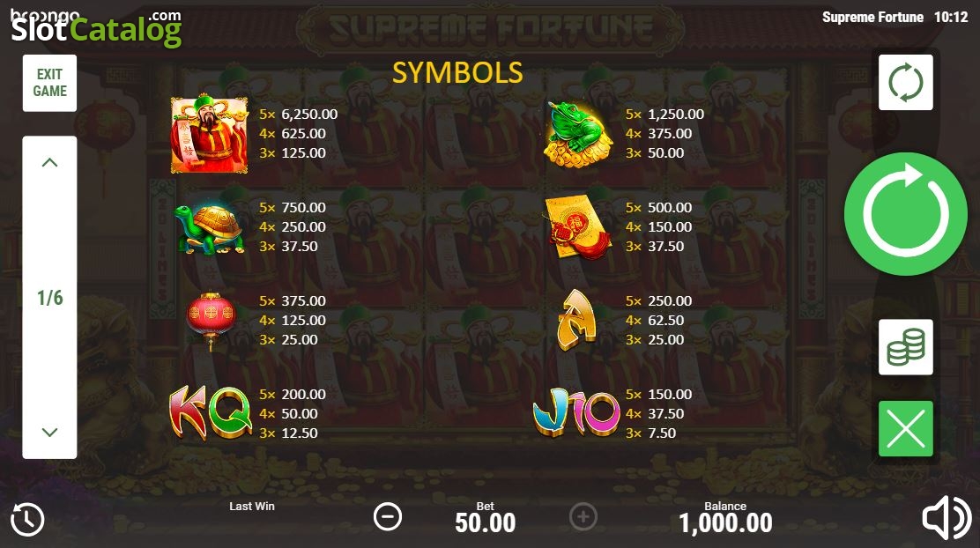Open game history clock icon
The width and height of the screenshot is (980, 548).
point(27,520)
